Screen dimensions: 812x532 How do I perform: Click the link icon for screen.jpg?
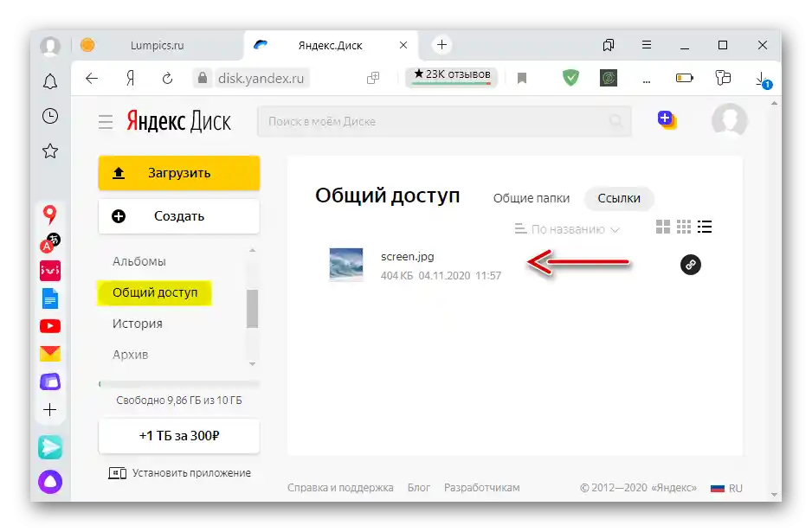point(690,265)
